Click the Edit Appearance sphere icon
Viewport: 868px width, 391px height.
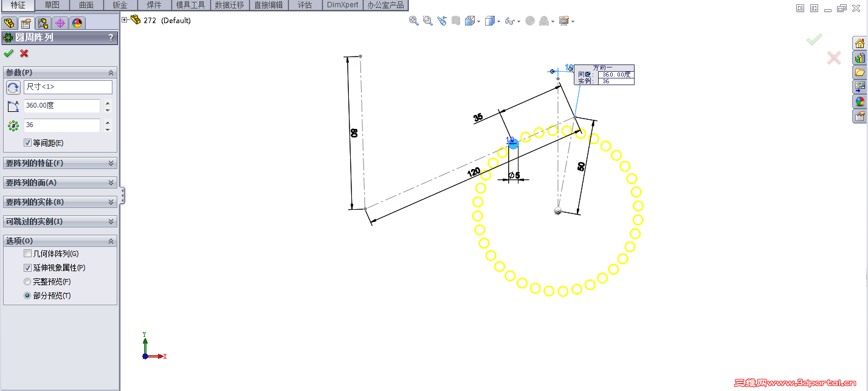[530, 21]
